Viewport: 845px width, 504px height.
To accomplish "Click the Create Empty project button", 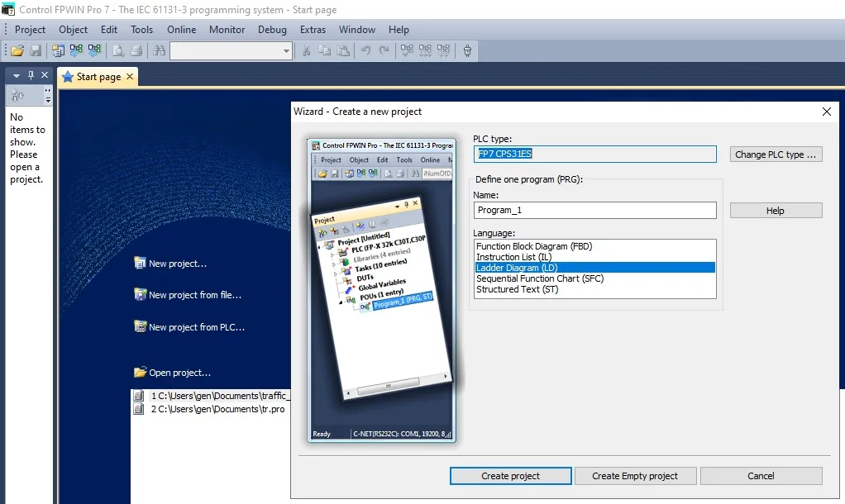I will (x=635, y=476).
